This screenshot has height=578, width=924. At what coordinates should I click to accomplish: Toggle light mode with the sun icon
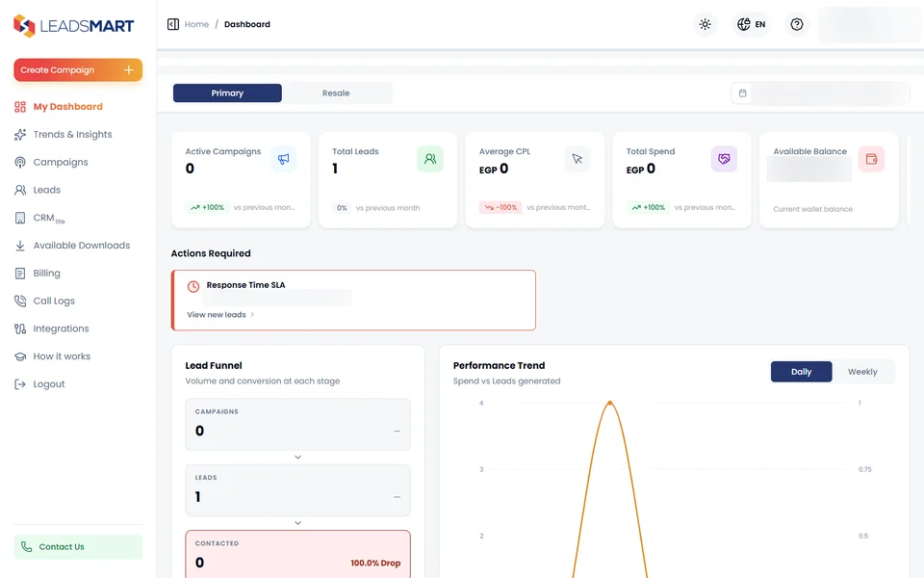coord(705,24)
